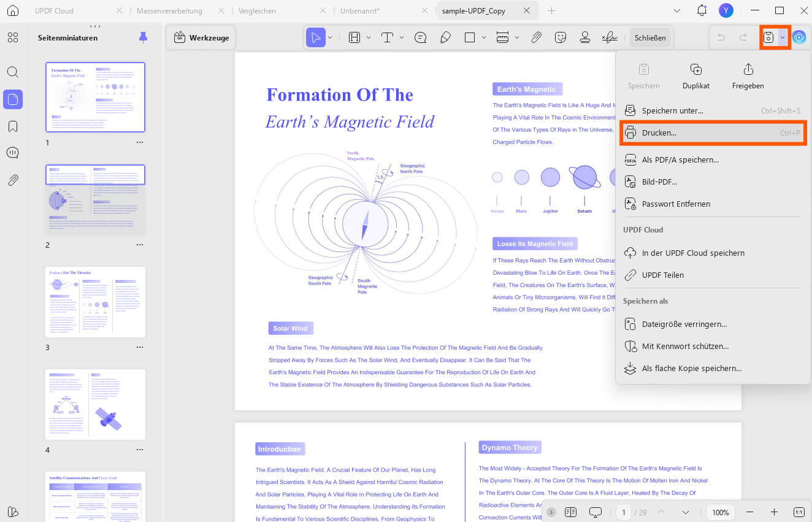This screenshot has height=522, width=812.
Task: Select the highlight text tool
Action: point(354,37)
